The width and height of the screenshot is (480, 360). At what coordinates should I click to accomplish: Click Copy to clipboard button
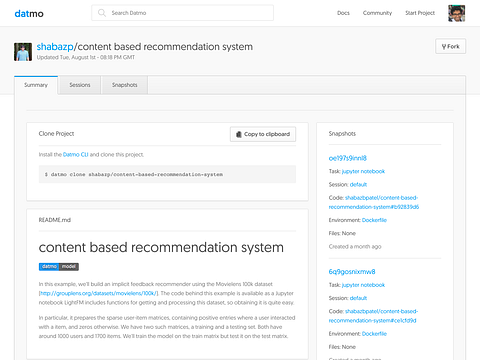[x=263, y=134]
